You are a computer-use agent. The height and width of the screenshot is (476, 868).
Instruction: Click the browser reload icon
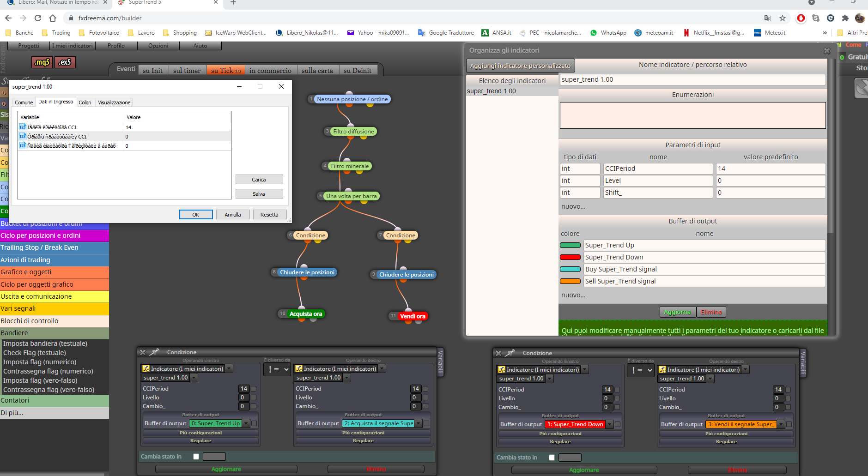tap(38, 18)
